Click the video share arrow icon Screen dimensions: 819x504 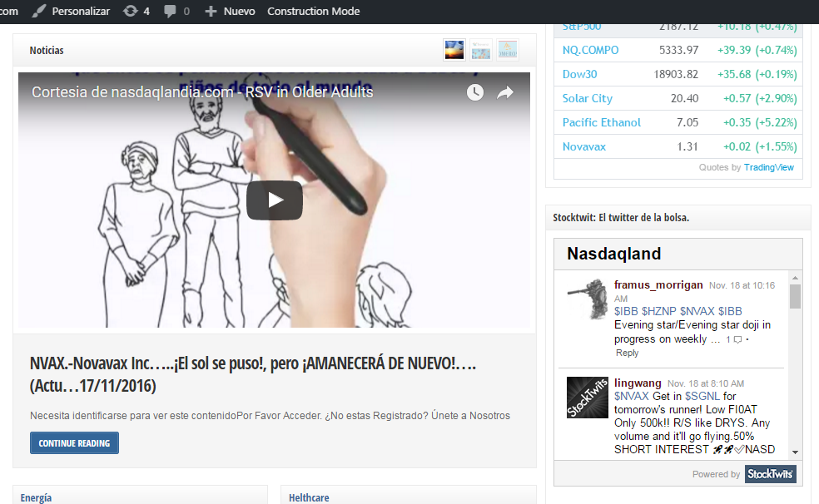point(505,93)
